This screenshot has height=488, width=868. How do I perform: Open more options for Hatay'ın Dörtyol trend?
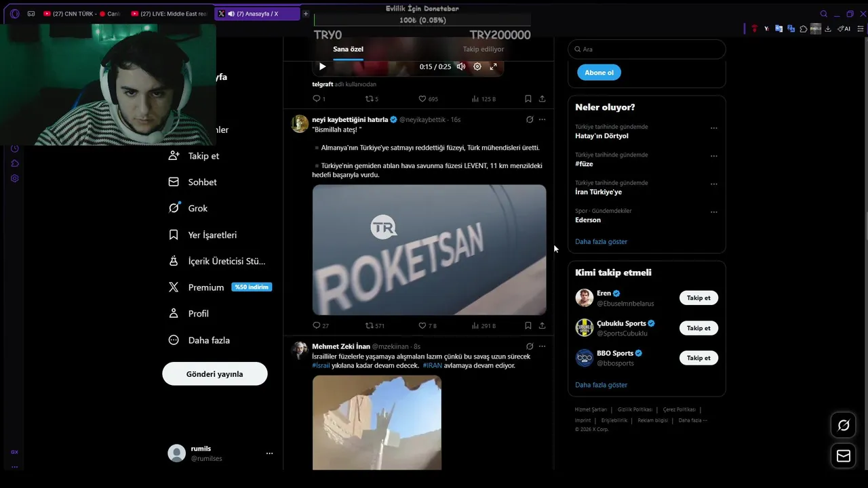[x=713, y=128]
